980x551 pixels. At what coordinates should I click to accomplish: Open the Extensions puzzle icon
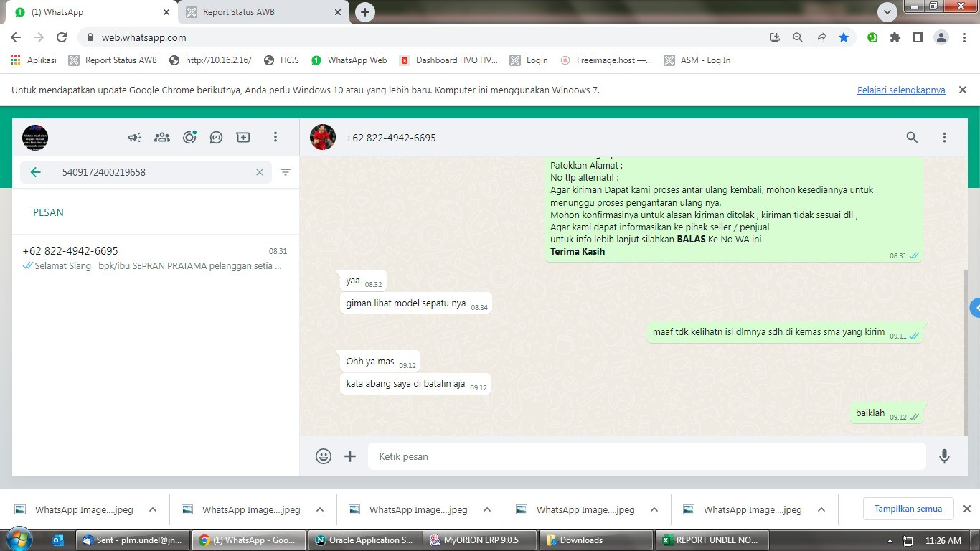tap(895, 37)
